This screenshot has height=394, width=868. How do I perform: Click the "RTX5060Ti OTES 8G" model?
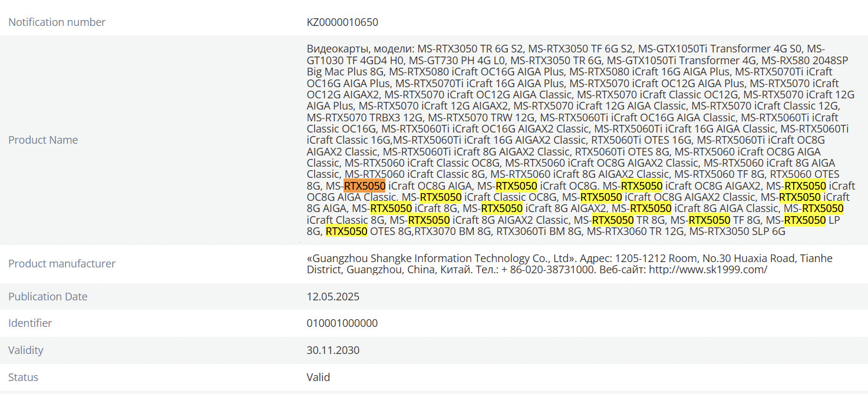pyautogui.click(x=622, y=151)
